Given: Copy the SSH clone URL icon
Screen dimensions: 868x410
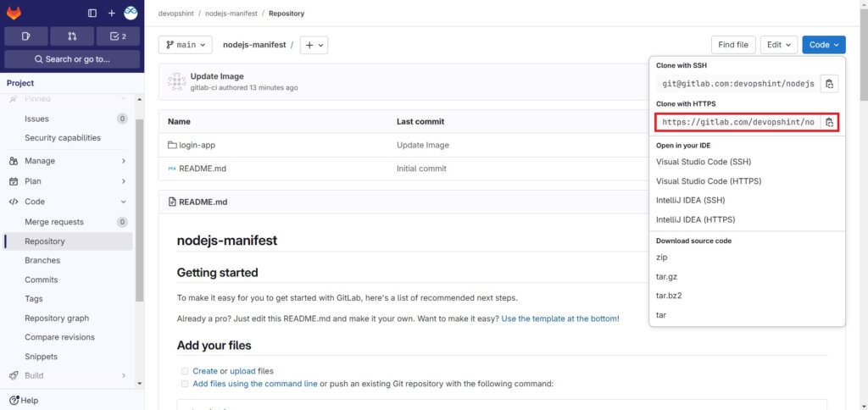Looking at the screenshot, I should pos(829,84).
